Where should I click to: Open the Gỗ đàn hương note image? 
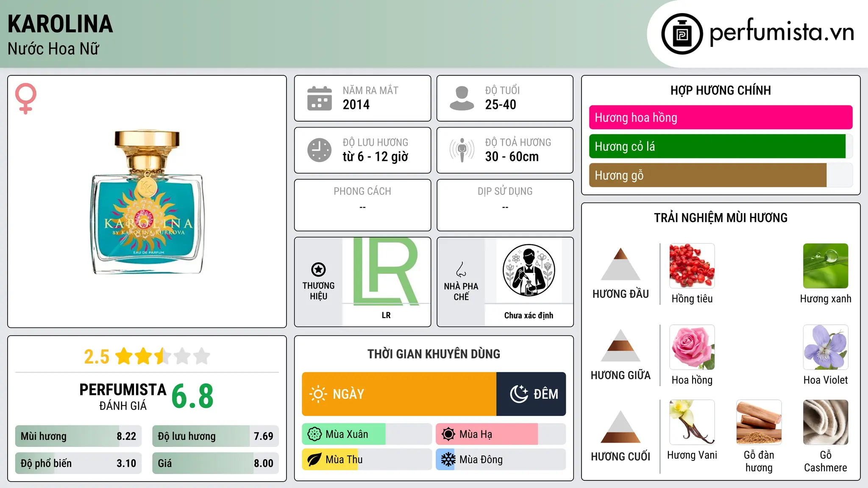coord(759,422)
